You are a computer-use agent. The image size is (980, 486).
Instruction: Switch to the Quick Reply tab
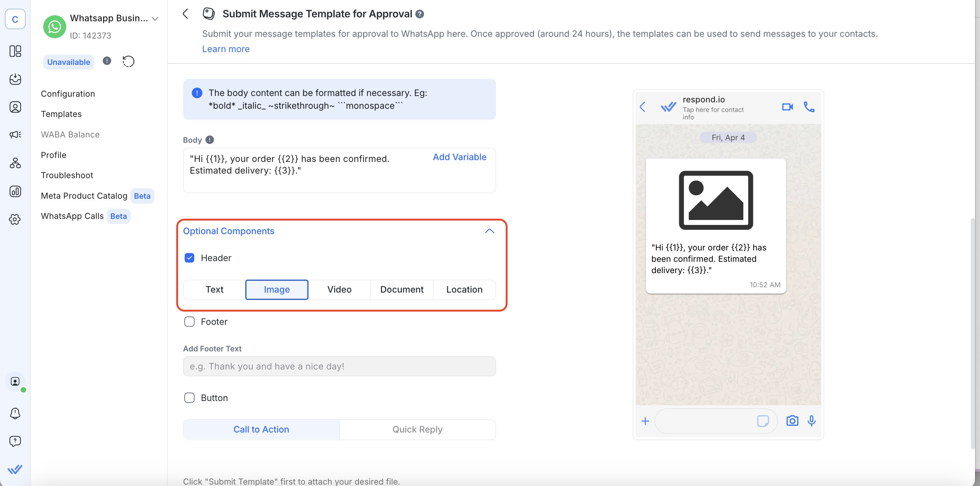417,429
